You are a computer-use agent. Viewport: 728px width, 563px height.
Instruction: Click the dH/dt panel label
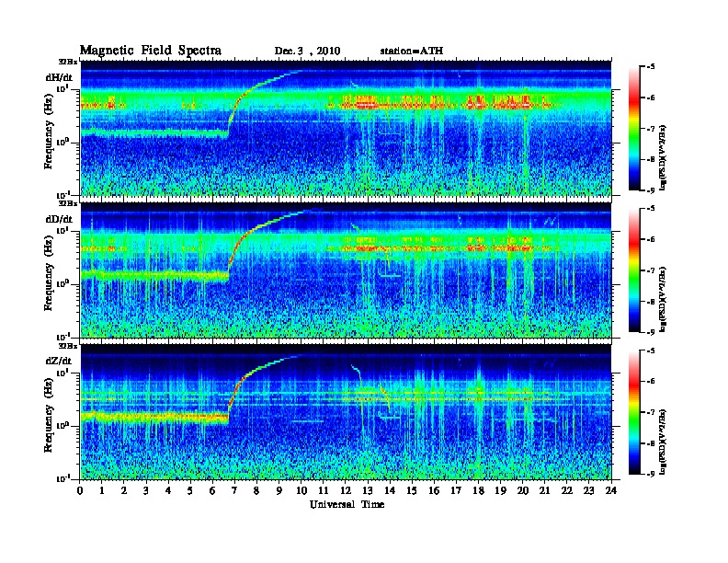click(x=59, y=77)
